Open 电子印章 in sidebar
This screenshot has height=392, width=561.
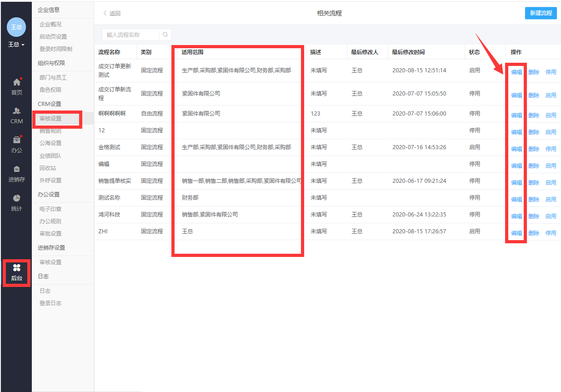click(x=50, y=209)
